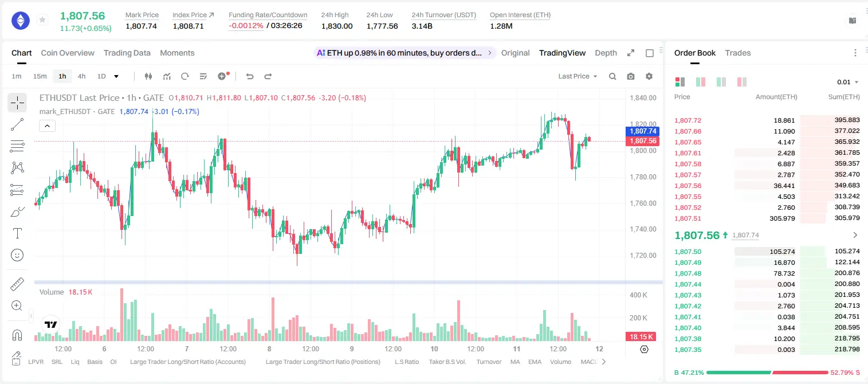The width and height of the screenshot is (868, 384).
Task: Open the emoji sticker tool
Action: [x=17, y=255]
